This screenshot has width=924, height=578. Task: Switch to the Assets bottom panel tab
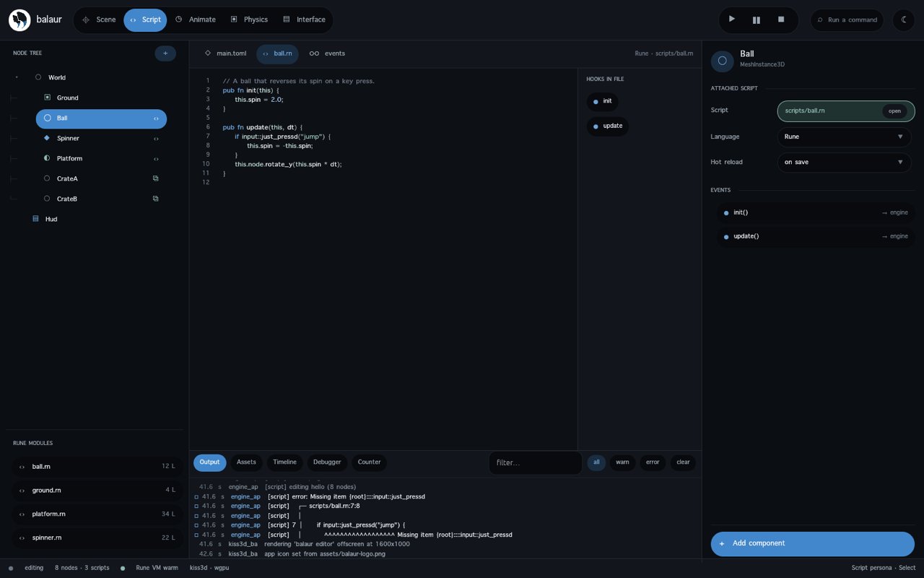pos(246,462)
